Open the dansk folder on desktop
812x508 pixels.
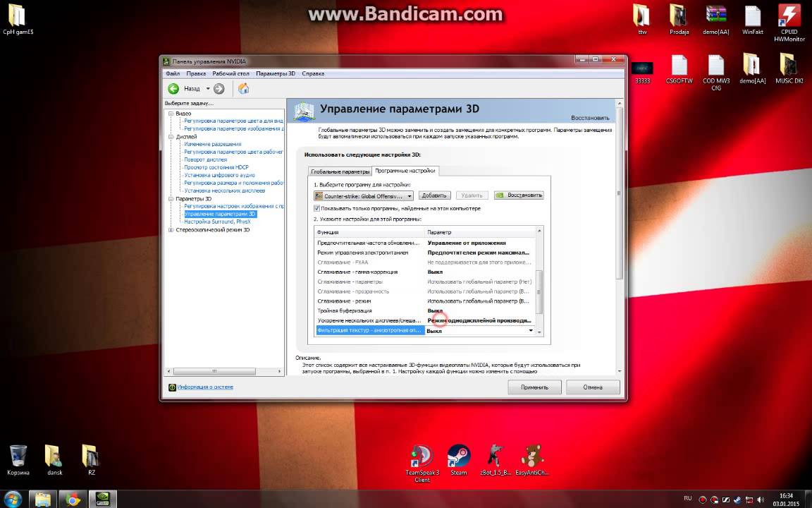click(x=54, y=460)
